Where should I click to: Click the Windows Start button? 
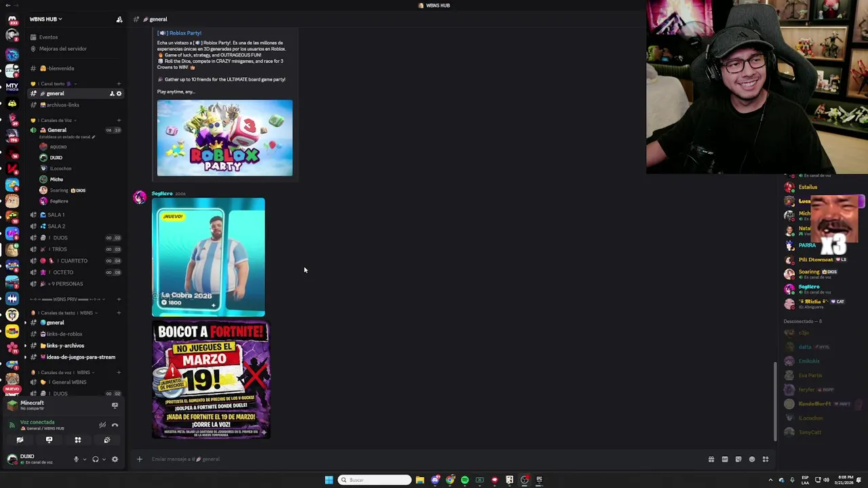pos(329,480)
